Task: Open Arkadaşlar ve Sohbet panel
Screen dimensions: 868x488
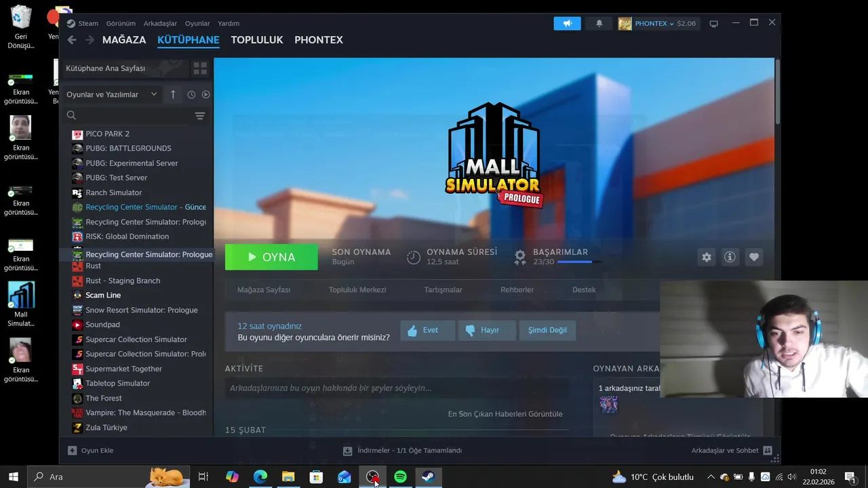Action: click(732, 450)
